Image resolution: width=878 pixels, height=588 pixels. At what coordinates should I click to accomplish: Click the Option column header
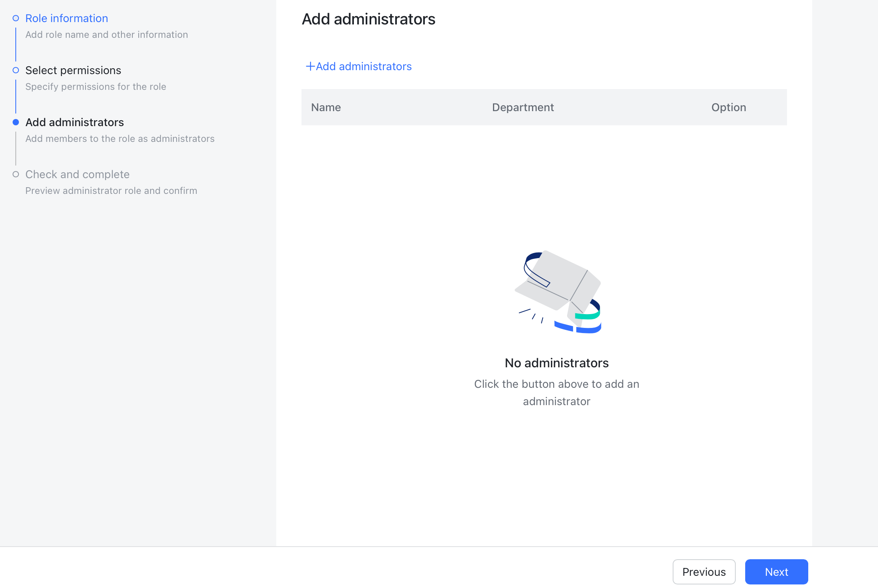point(728,107)
